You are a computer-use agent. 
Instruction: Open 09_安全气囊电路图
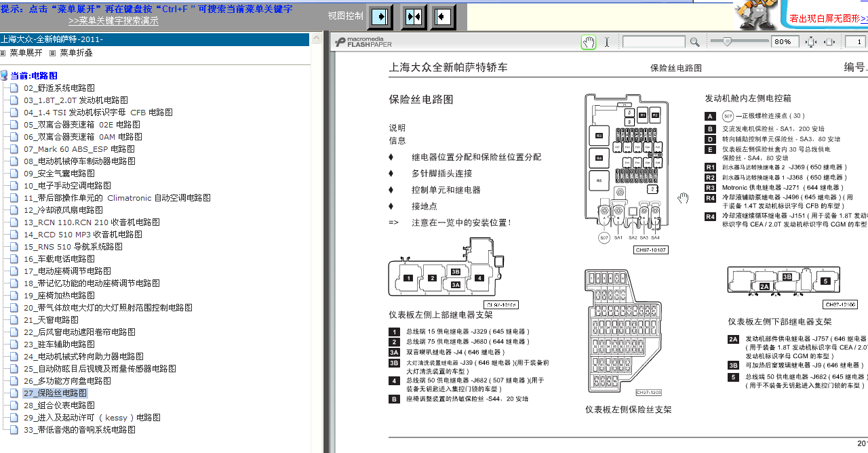click(59, 174)
